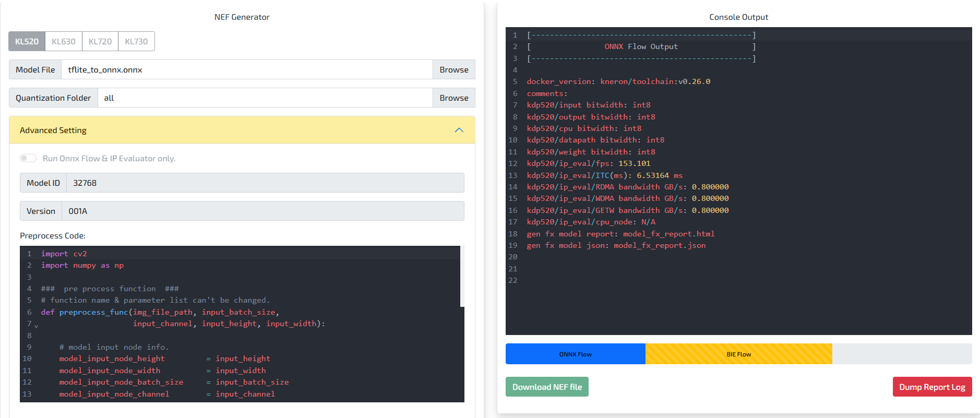Click the Model File name field
Screen dimensions: 980x418
[247, 69]
